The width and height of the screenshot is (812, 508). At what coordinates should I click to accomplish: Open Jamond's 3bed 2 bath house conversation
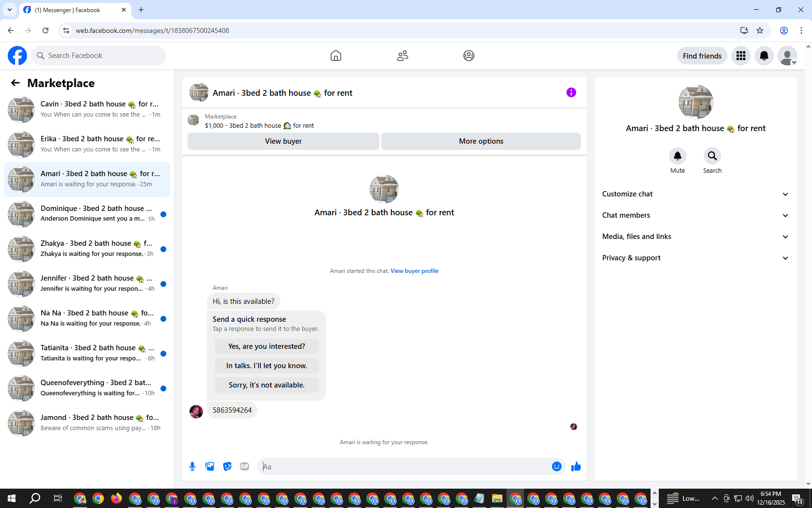[87, 423]
